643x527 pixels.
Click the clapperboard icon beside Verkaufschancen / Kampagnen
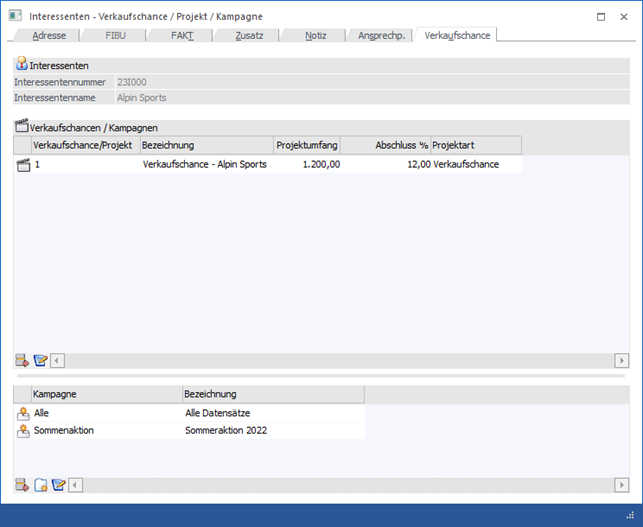(22, 127)
